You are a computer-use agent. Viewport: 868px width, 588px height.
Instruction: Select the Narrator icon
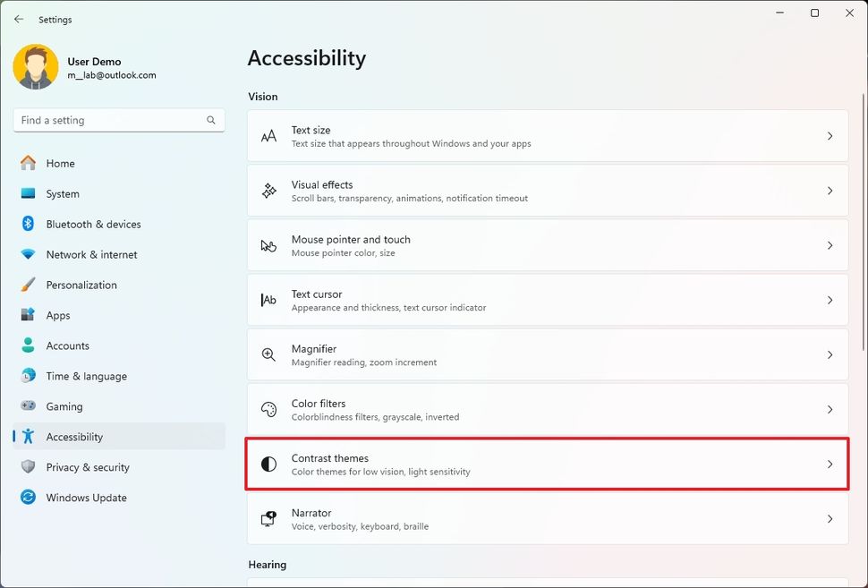coord(268,518)
